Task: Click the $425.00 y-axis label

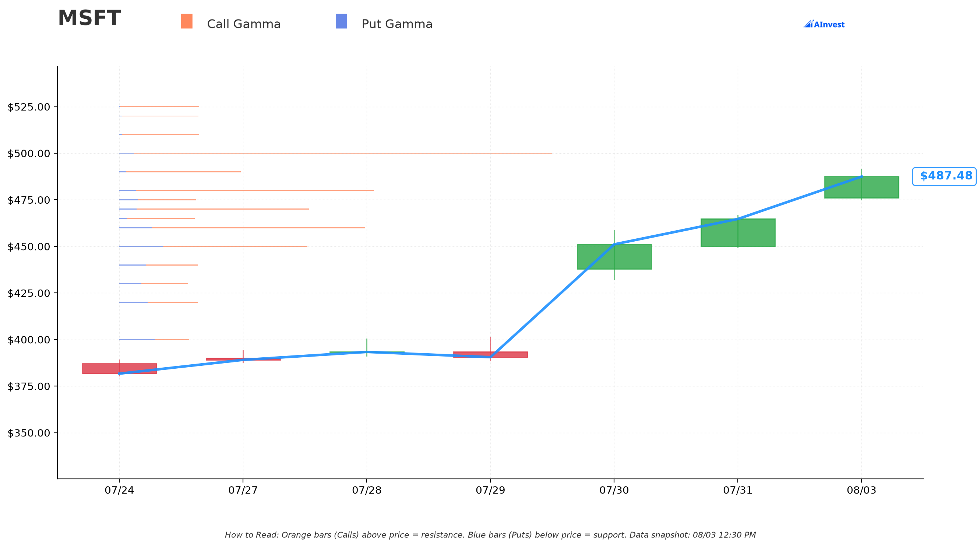Action: tap(29, 293)
